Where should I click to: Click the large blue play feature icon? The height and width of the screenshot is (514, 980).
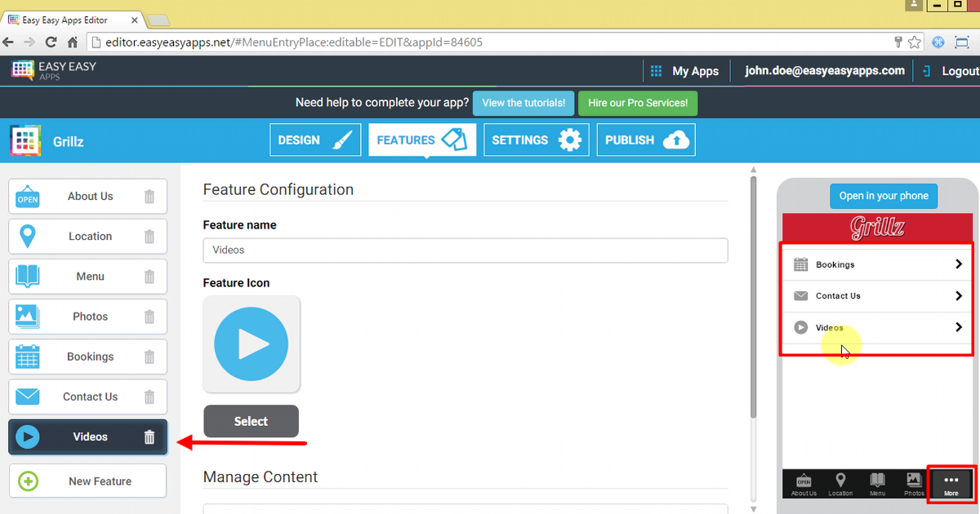tap(251, 344)
